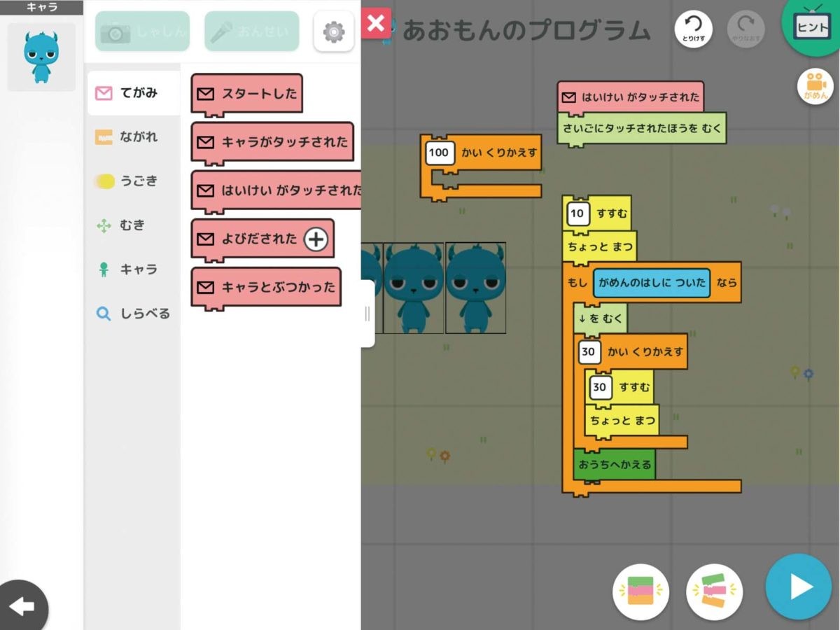
Task: Click the がめん camera icon
Action: pyautogui.click(x=815, y=87)
